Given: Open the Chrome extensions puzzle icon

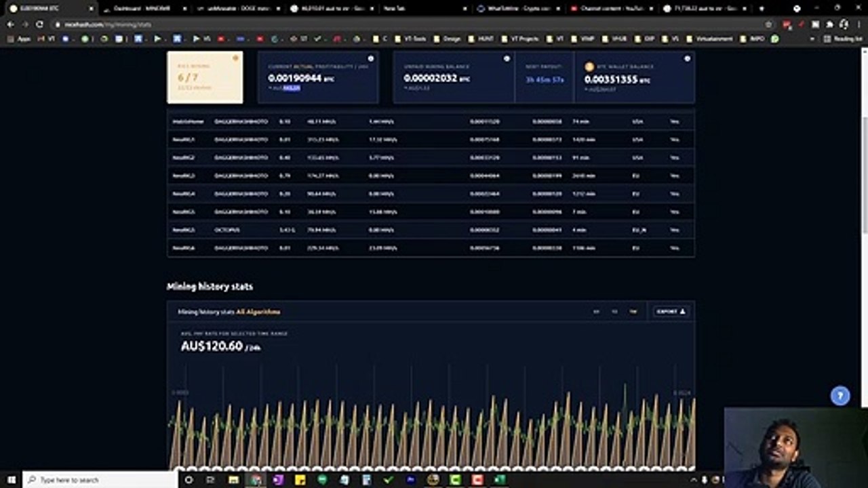Looking at the screenshot, I should (829, 24).
